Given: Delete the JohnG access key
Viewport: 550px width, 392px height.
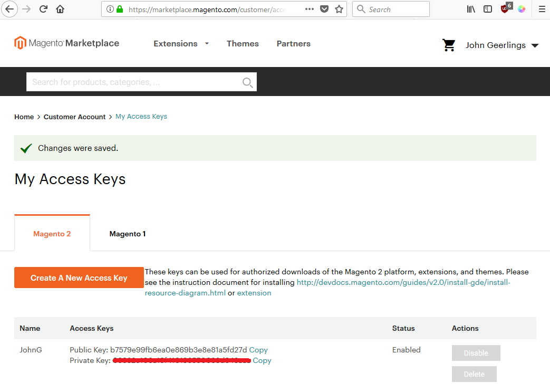Looking at the screenshot, I should (x=474, y=374).
